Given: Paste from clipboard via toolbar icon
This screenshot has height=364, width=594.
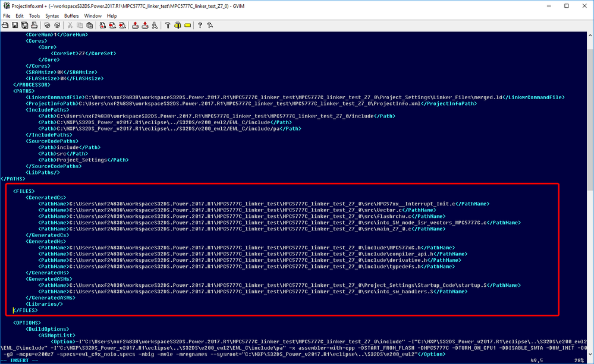Looking at the screenshot, I should coord(90,26).
